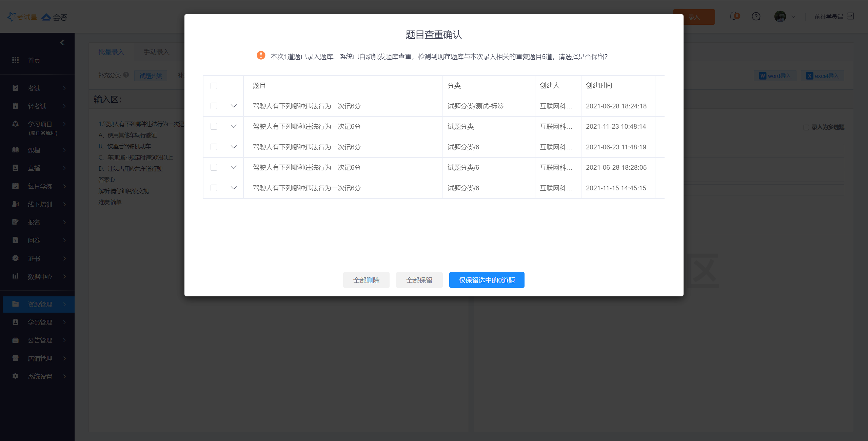This screenshot has width=868, height=441.
Task: Click the 系统设置 gear icon
Action: coord(15,376)
